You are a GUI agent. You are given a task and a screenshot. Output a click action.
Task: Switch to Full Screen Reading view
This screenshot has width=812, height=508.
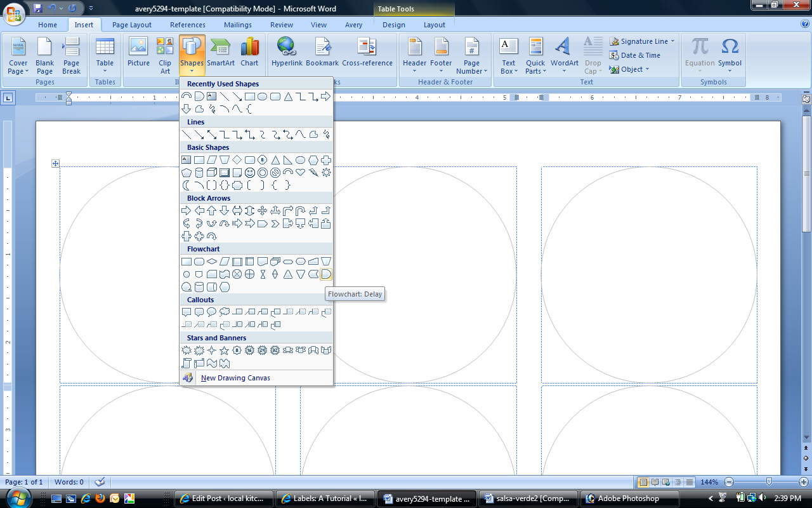pos(655,482)
